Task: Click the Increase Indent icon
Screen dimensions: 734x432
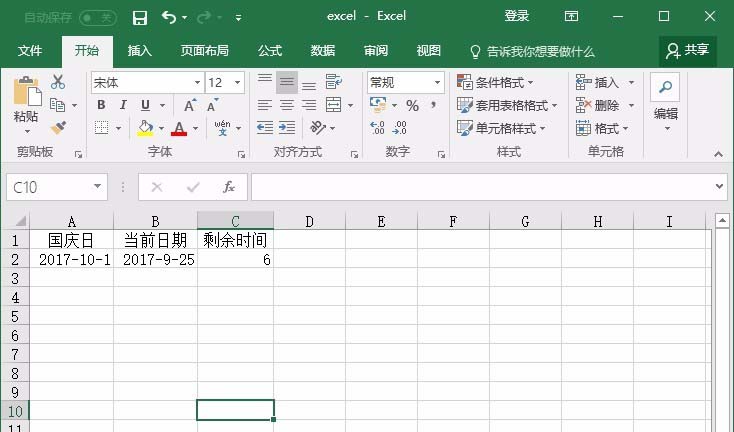Action: click(x=287, y=128)
